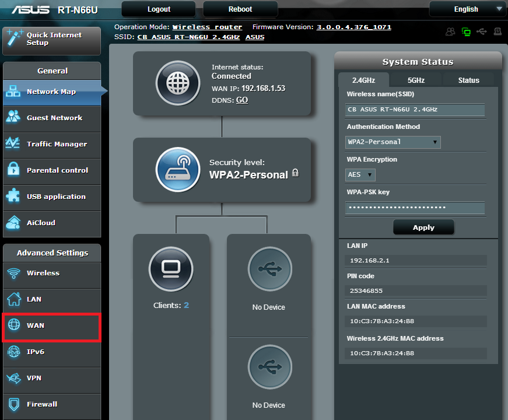Click the WPA2-Personal security level text
The width and height of the screenshot is (508, 420).
pos(248,174)
